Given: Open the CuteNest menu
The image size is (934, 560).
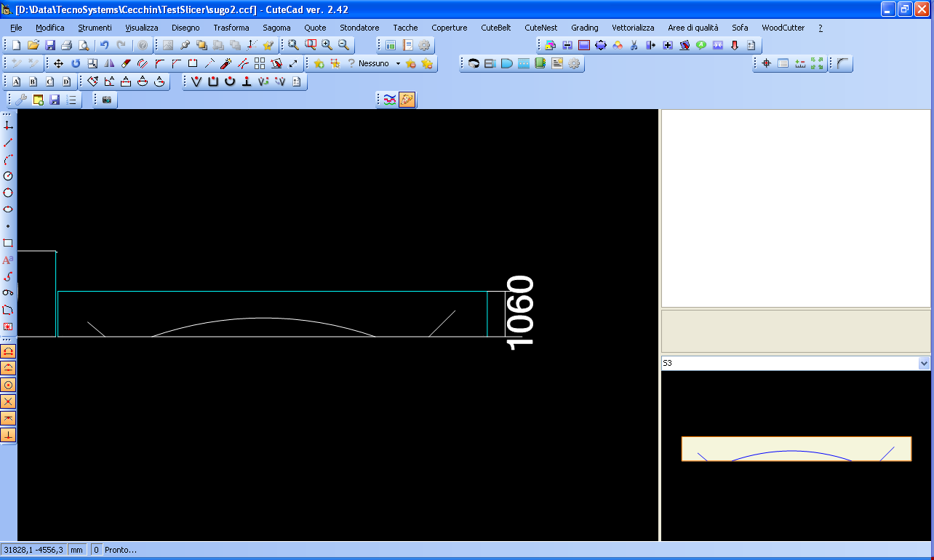Looking at the screenshot, I should [x=541, y=28].
